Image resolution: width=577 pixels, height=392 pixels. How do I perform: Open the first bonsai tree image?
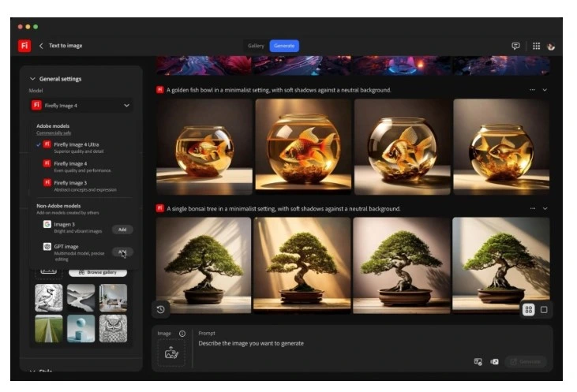(204, 265)
